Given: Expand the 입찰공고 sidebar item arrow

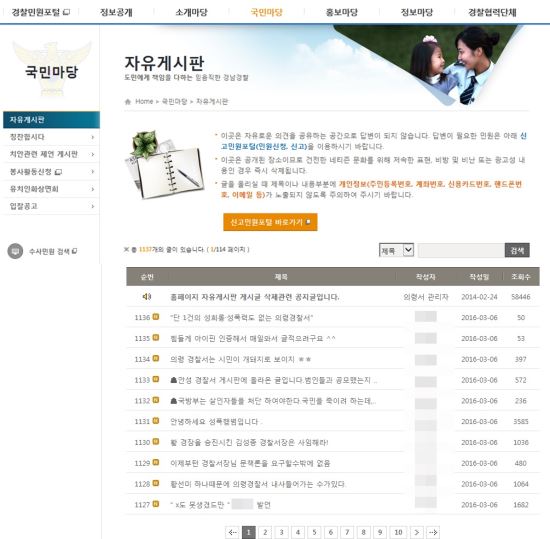Looking at the screenshot, I should 93,206.
